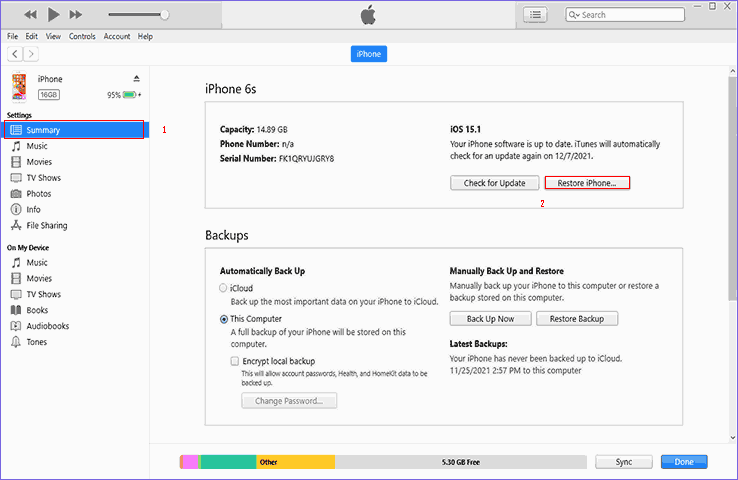Open the Controls menu
This screenshot has width=738, height=480.
click(82, 36)
